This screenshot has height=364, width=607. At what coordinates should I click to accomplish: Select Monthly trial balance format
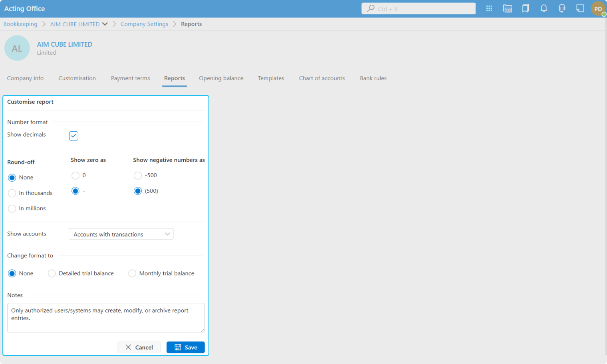pyautogui.click(x=132, y=273)
